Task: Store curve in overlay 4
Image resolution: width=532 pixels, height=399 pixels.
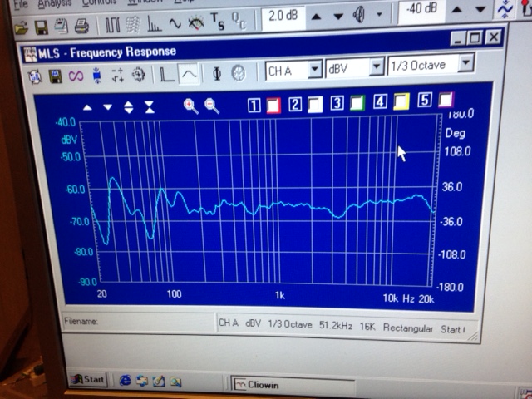Action: click(x=380, y=101)
